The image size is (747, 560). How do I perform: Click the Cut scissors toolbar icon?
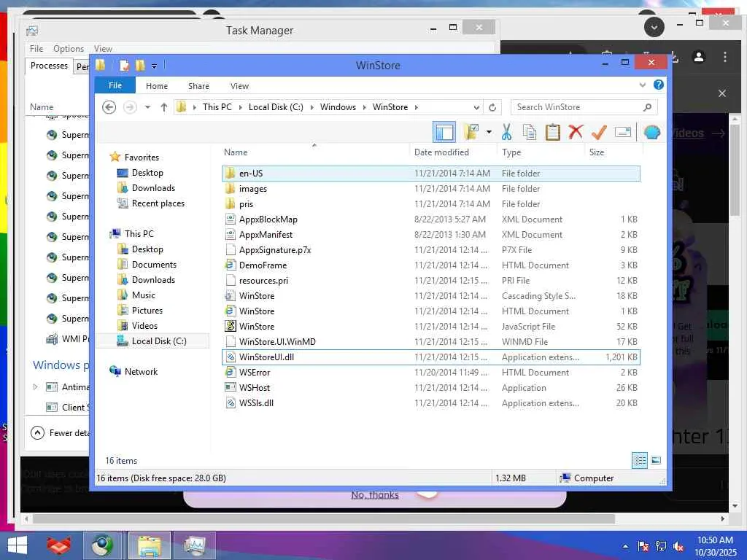(x=506, y=132)
